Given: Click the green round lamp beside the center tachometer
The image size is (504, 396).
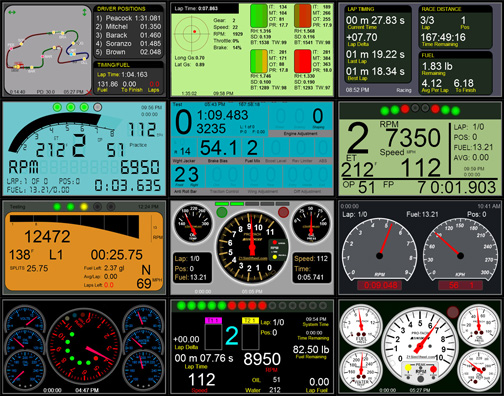Looking at the screenshot, I should point(222,212).
